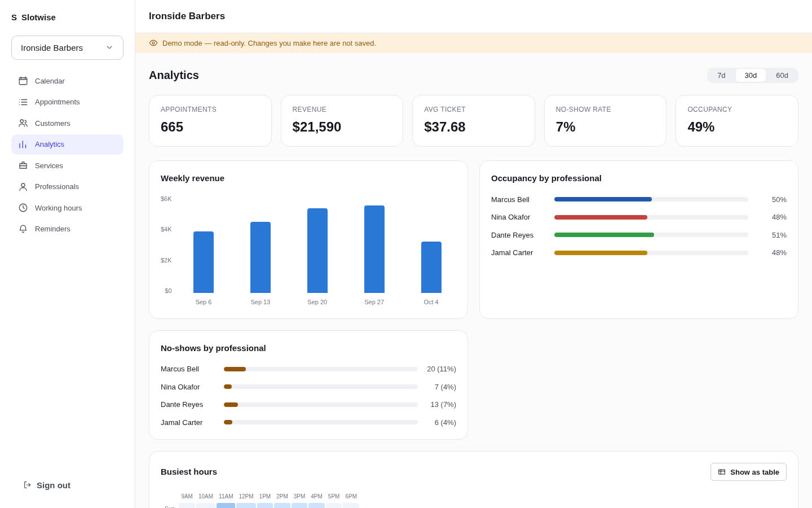
Task: Switch range to 60d
Action: (x=782, y=76)
